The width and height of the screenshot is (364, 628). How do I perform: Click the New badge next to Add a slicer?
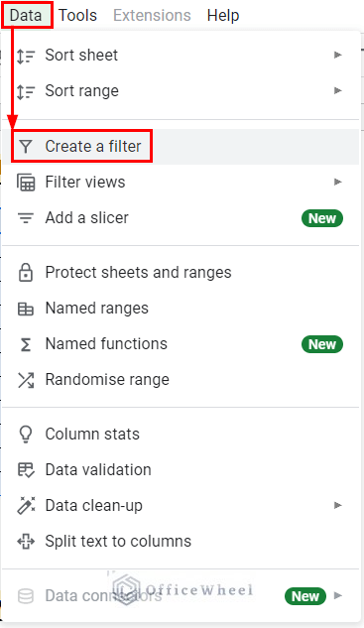pyautogui.click(x=322, y=218)
